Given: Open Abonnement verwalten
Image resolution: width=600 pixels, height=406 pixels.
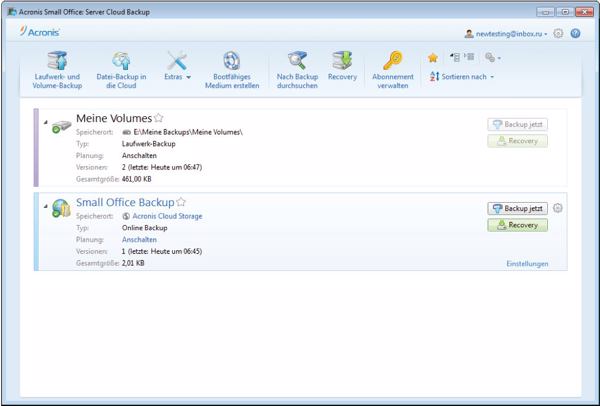Looking at the screenshot, I should pyautogui.click(x=393, y=70).
